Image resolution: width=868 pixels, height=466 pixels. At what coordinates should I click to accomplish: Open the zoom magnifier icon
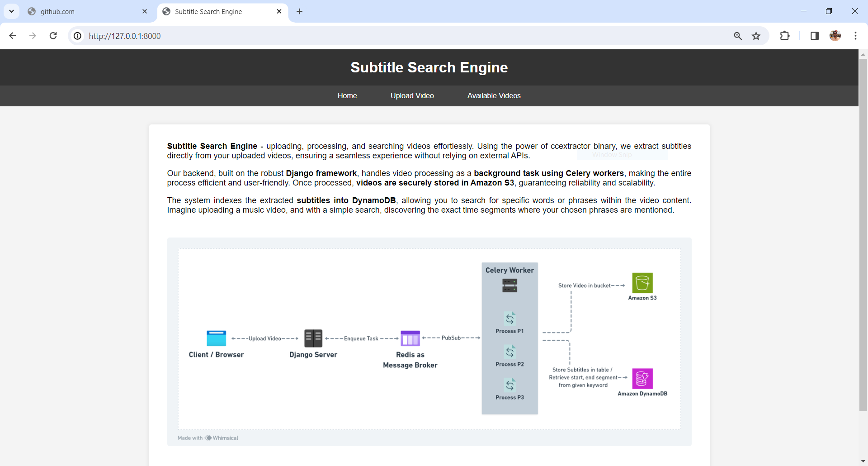738,36
